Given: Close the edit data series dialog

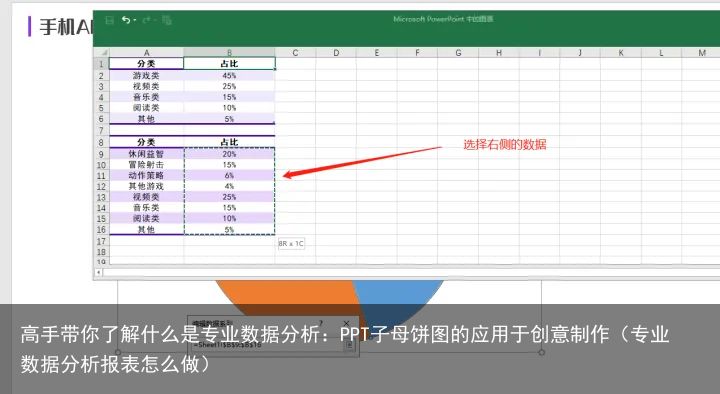Looking at the screenshot, I should click(346, 323).
